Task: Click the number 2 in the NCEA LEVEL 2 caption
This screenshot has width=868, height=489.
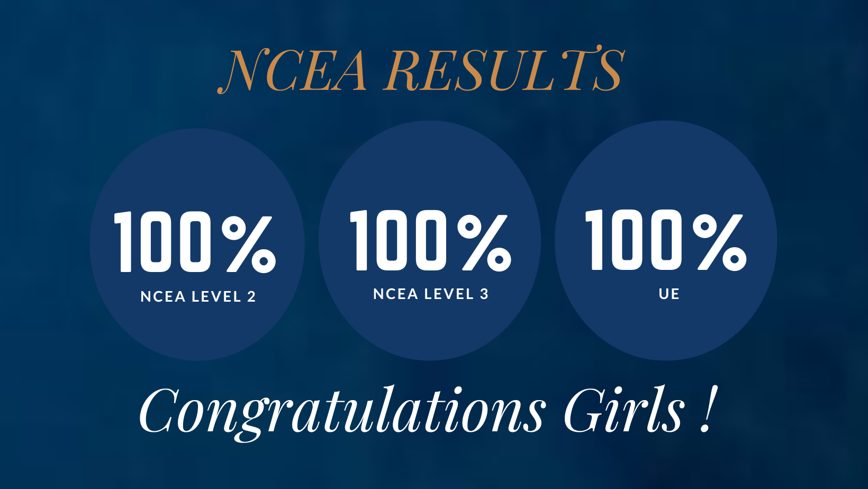Action: pos(251,297)
